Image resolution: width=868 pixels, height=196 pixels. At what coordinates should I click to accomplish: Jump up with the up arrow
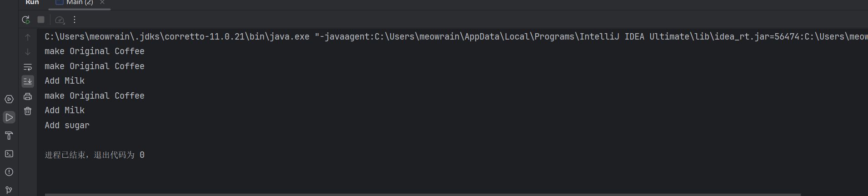(28, 37)
